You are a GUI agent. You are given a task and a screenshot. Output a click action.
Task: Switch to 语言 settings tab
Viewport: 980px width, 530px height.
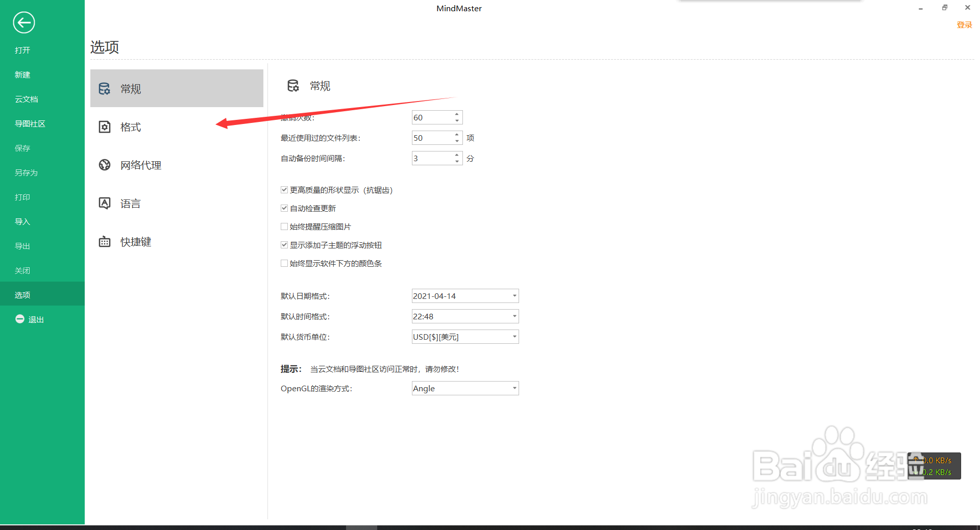(177, 203)
